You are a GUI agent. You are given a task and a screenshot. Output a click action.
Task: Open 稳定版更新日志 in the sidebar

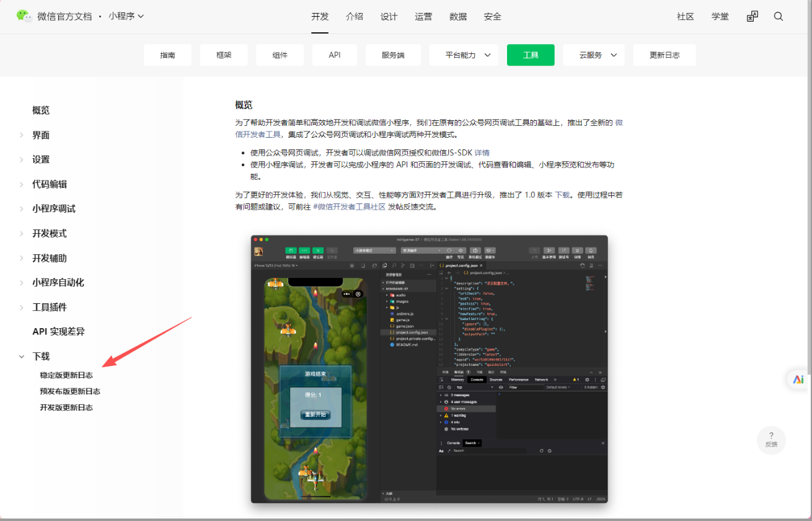click(66, 375)
